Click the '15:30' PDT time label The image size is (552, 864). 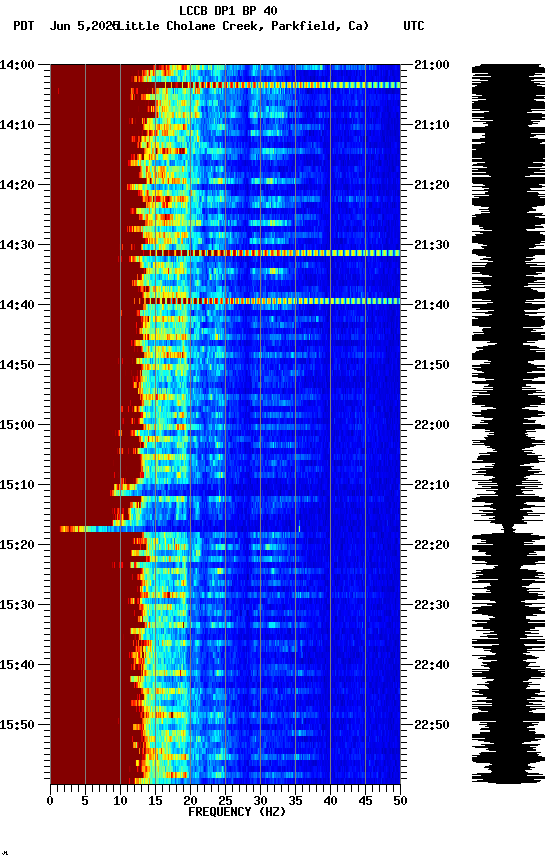(17, 606)
